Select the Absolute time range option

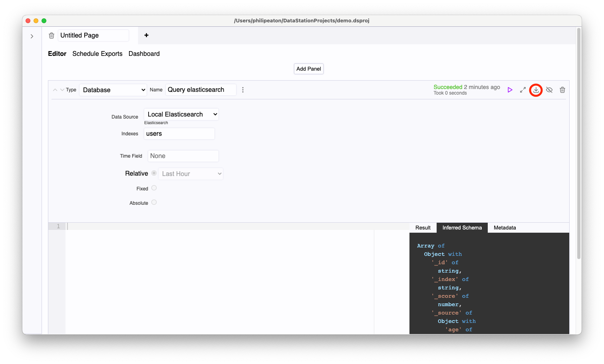pos(154,202)
